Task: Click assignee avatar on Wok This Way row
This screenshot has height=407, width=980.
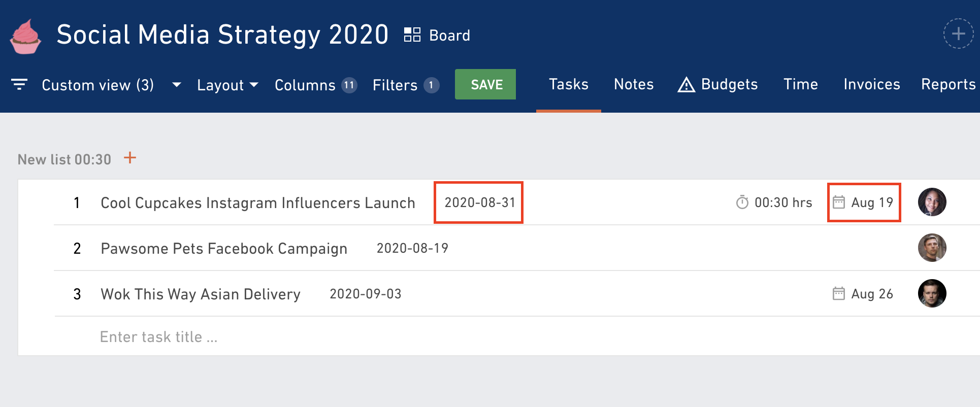Action: coord(932,293)
